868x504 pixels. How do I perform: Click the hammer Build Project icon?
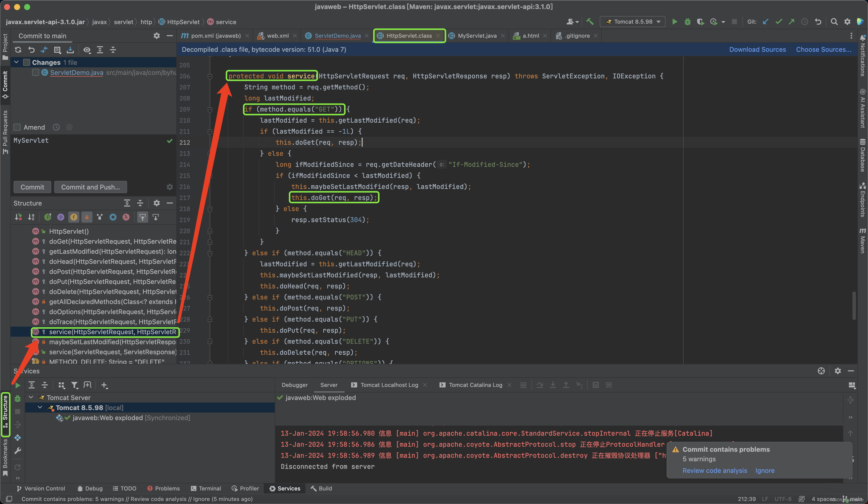[x=590, y=22]
